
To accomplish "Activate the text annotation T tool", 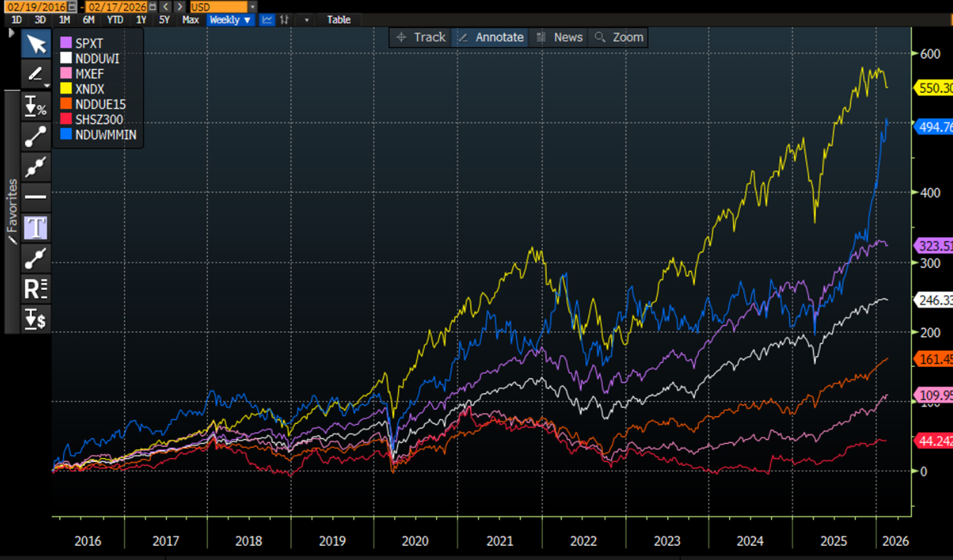I will tap(36, 228).
